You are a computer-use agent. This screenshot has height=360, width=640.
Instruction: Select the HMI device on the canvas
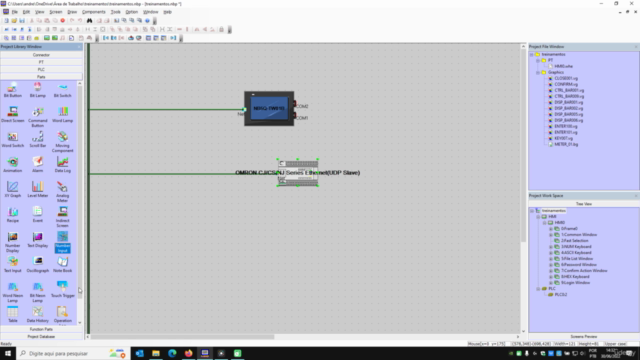[269, 108]
